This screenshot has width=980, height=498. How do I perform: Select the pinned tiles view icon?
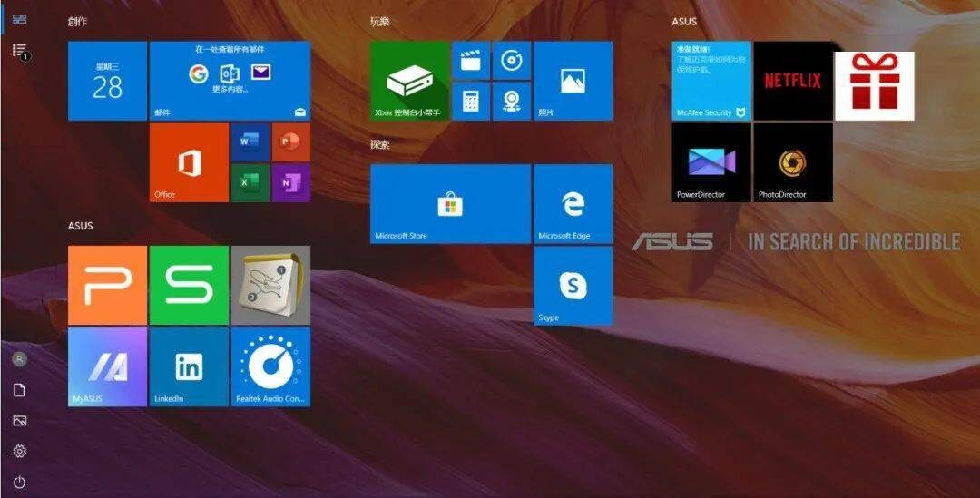tap(19, 19)
